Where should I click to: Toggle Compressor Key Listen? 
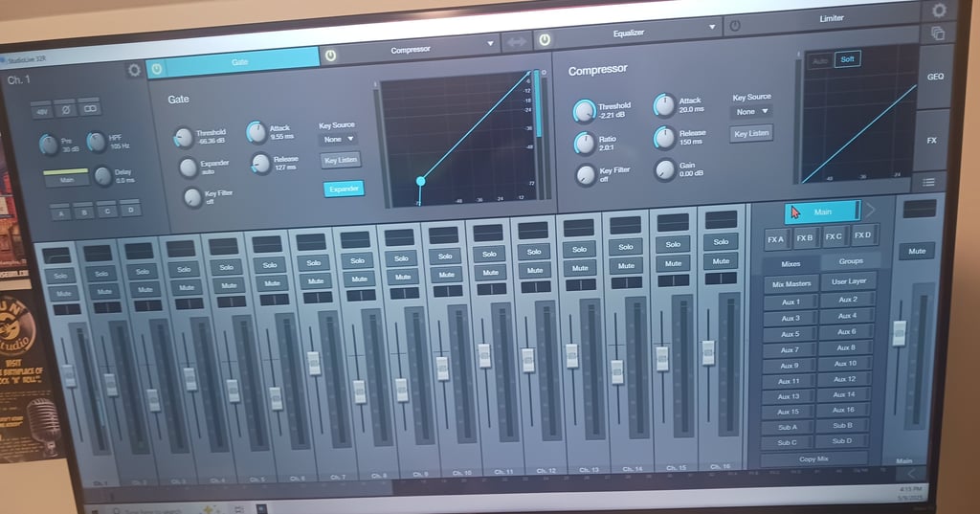[751, 134]
